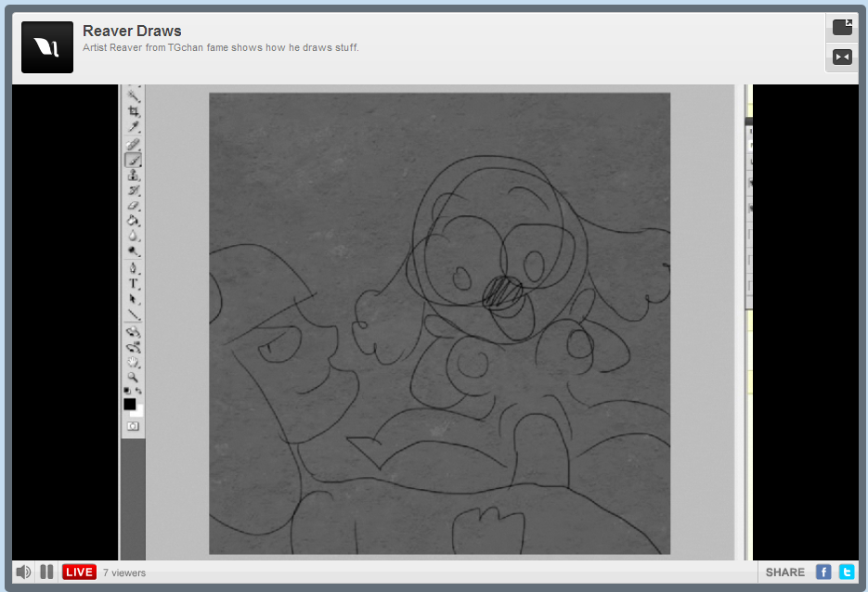Screen dimensions: 868x592
Task: Select the Pen tool
Action: (x=134, y=268)
